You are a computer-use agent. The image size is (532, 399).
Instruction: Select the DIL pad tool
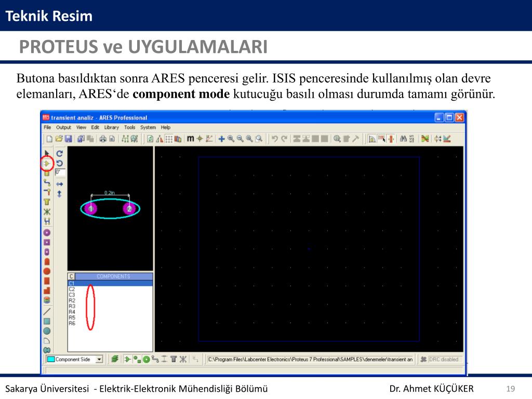pyautogui.click(x=47, y=252)
